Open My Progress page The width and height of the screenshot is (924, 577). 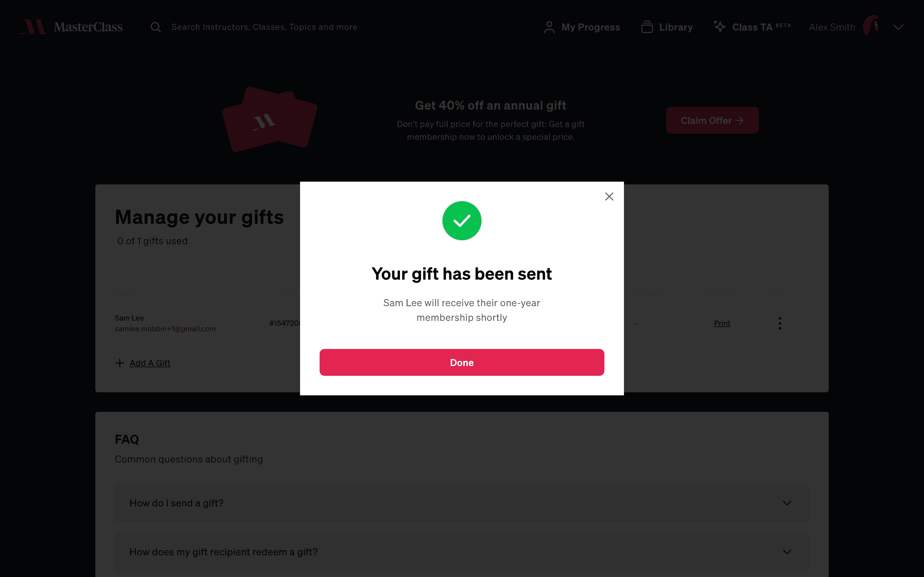pos(582,27)
